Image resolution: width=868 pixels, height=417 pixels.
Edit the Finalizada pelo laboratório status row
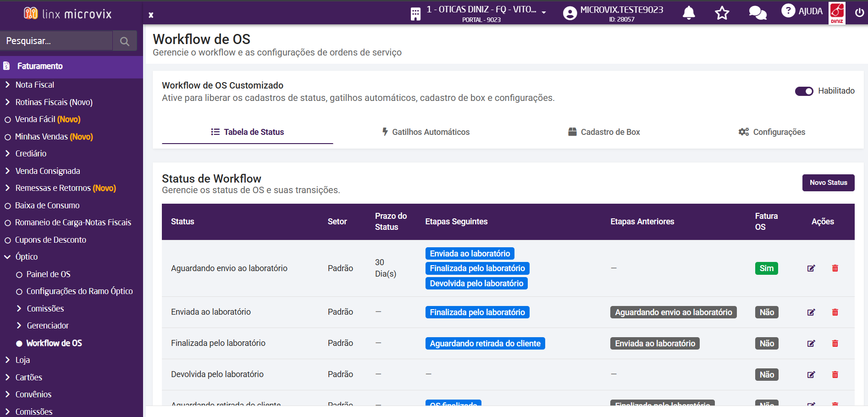[811, 344]
